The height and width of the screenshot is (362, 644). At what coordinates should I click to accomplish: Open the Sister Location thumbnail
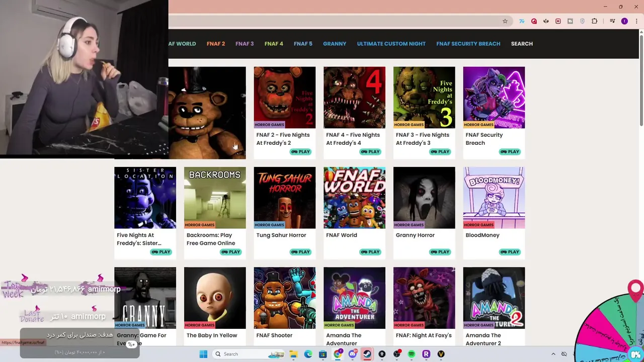click(x=145, y=198)
